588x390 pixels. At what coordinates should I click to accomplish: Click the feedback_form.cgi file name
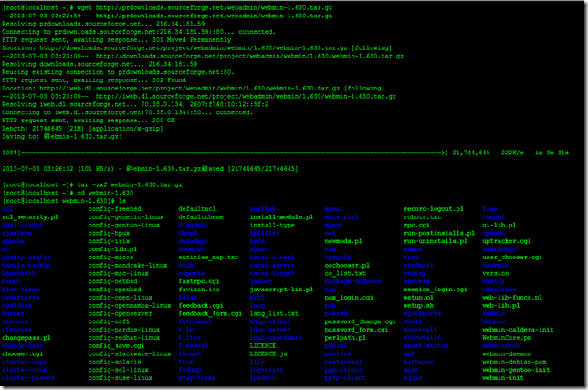[210, 313]
